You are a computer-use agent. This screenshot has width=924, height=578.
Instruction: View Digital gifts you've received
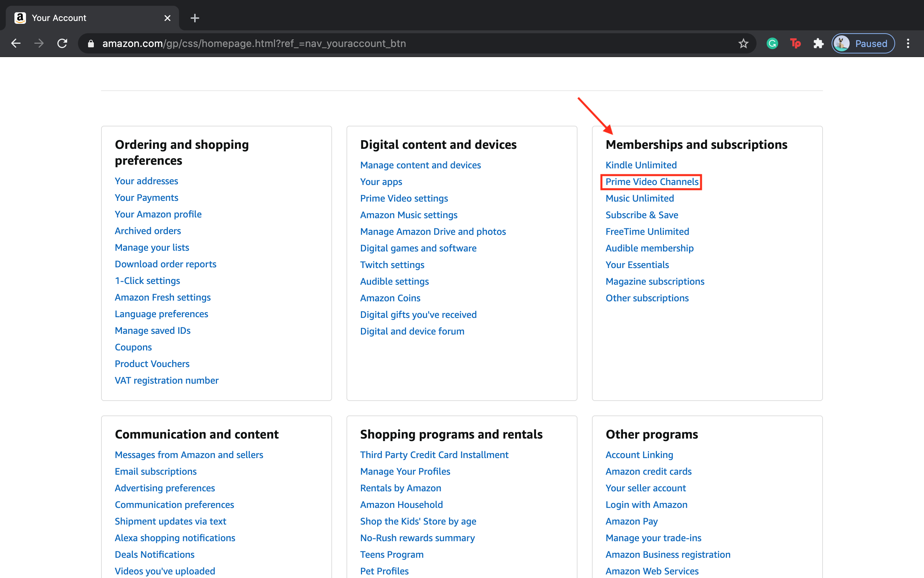[x=418, y=315]
